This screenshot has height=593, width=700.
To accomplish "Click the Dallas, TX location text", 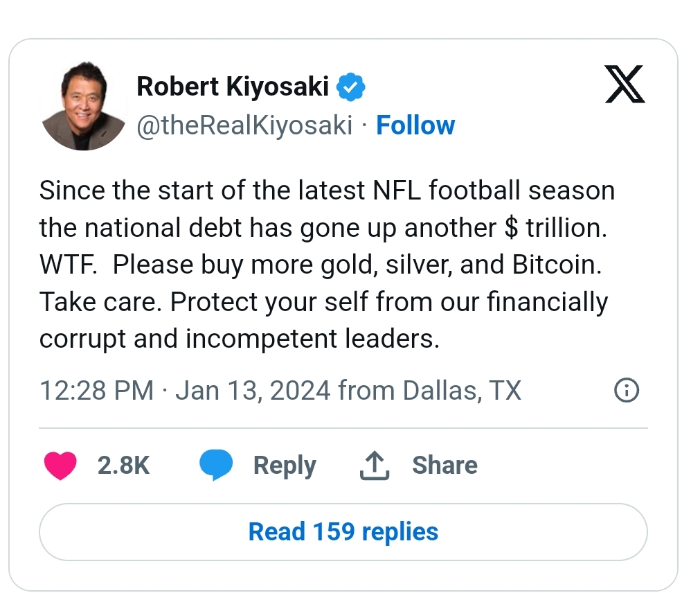I will click(462, 391).
